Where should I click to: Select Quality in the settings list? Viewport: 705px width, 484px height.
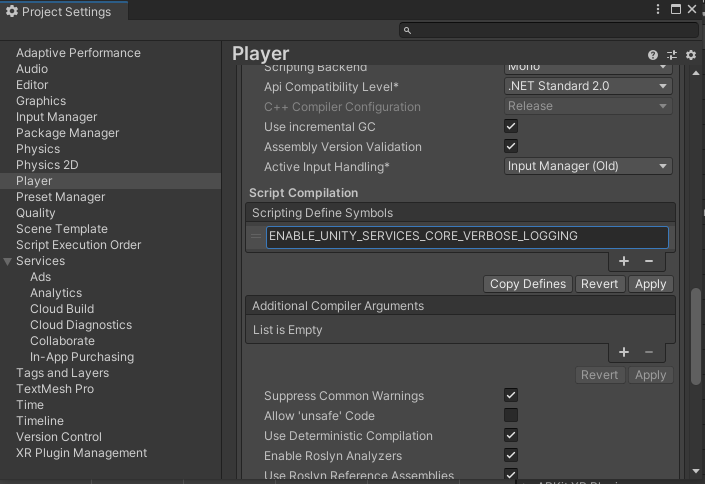click(x=36, y=213)
